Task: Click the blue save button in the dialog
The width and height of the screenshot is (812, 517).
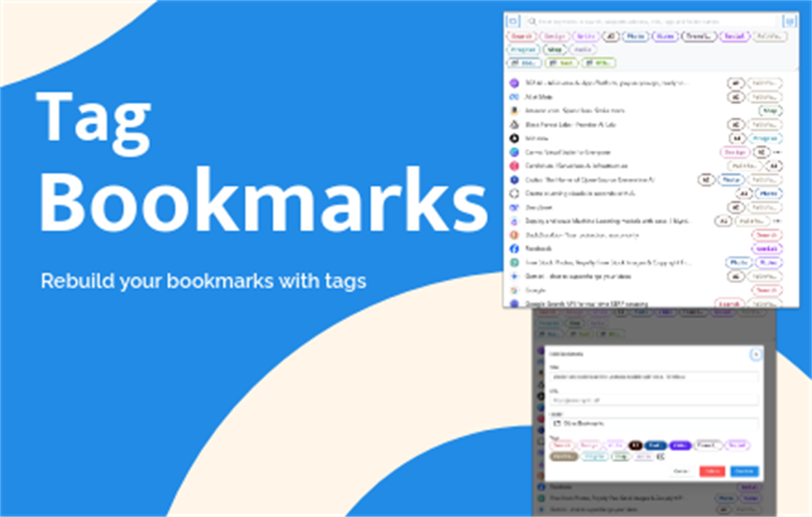Action: (x=744, y=471)
